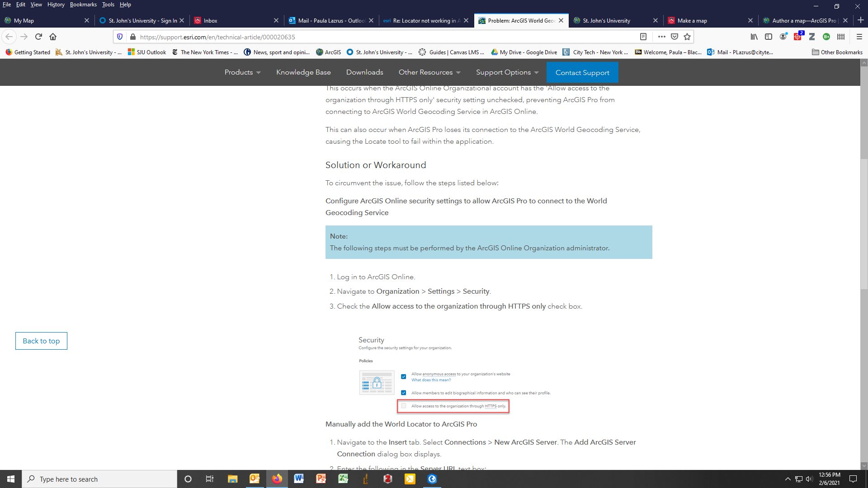Viewport: 868px width, 488px height.
Task: Bookmark this page with the star icon
Action: [x=688, y=37]
